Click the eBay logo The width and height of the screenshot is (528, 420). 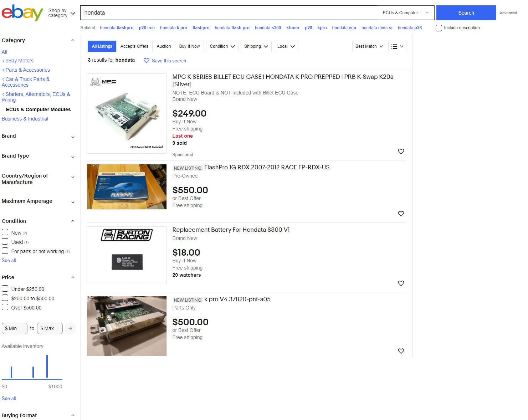click(22, 13)
